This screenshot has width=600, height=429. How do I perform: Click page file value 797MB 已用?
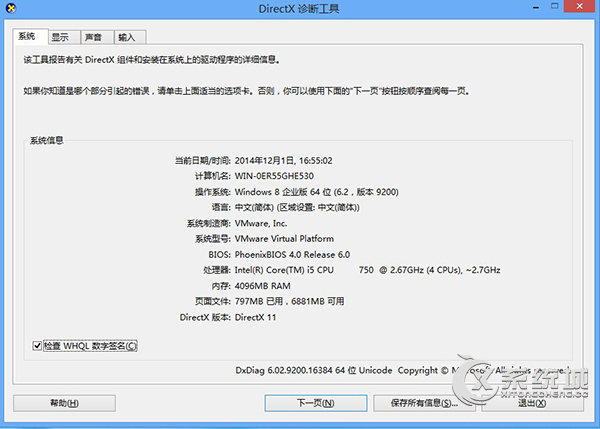click(x=259, y=302)
